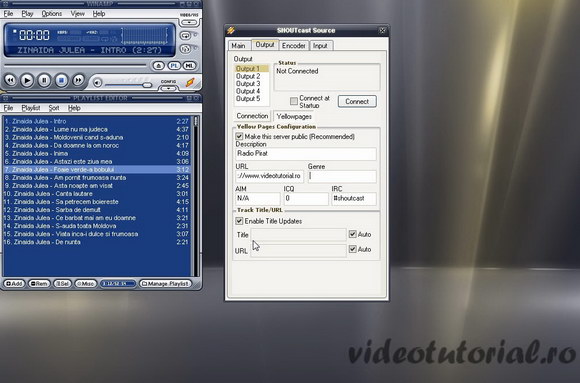
Task: Click the Eject open file button
Action: pyautogui.click(x=158, y=66)
